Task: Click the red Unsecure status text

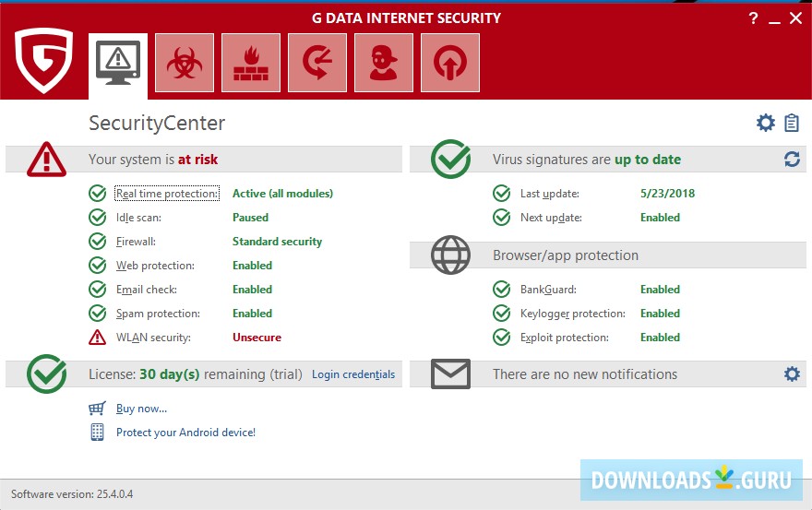Action: (x=257, y=337)
